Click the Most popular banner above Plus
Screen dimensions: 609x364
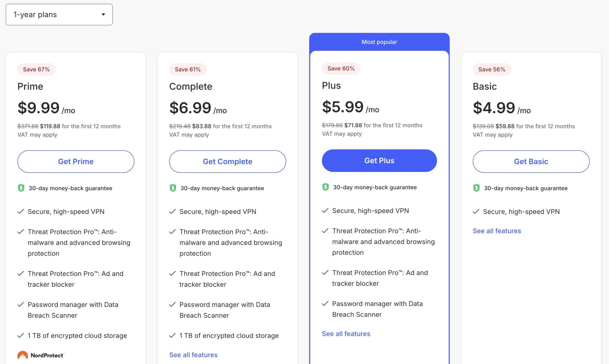click(379, 42)
